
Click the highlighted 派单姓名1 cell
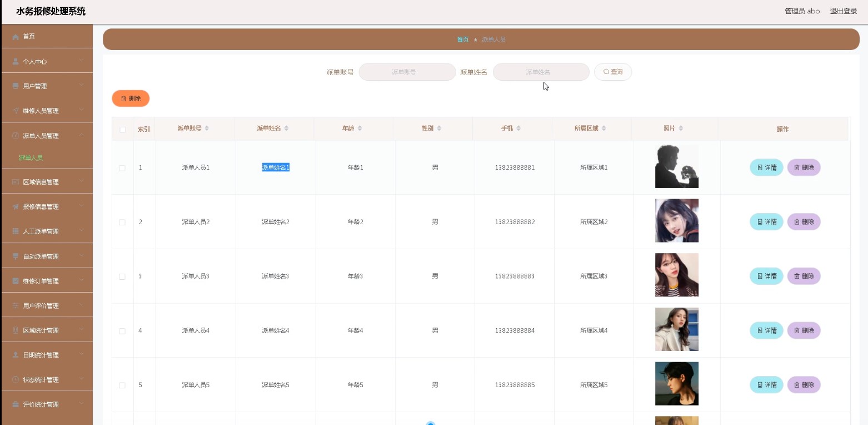276,167
